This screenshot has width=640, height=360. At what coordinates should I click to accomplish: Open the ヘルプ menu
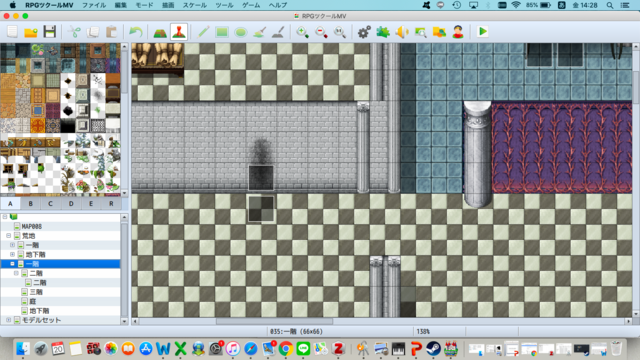point(278,5)
